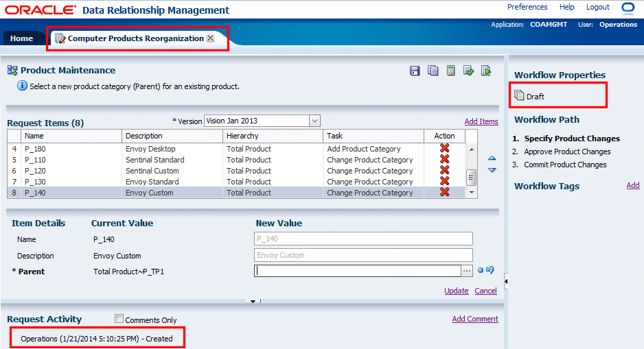
Task: Click the Description new value field Envoy Custom
Action: [x=363, y=255]
